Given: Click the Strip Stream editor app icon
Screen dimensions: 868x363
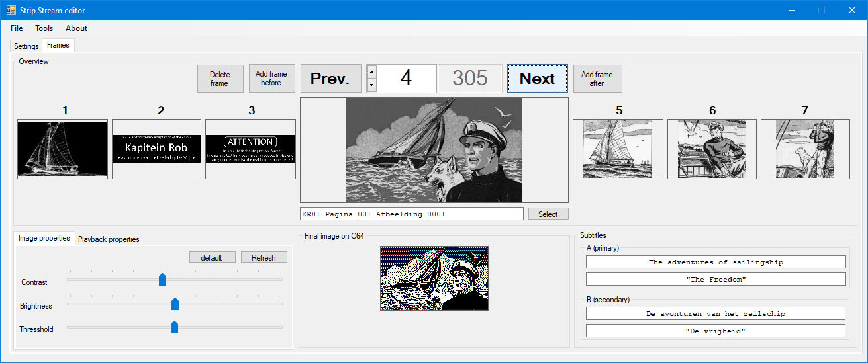Looking at the screenshot, I should click(x=11, y=10).
